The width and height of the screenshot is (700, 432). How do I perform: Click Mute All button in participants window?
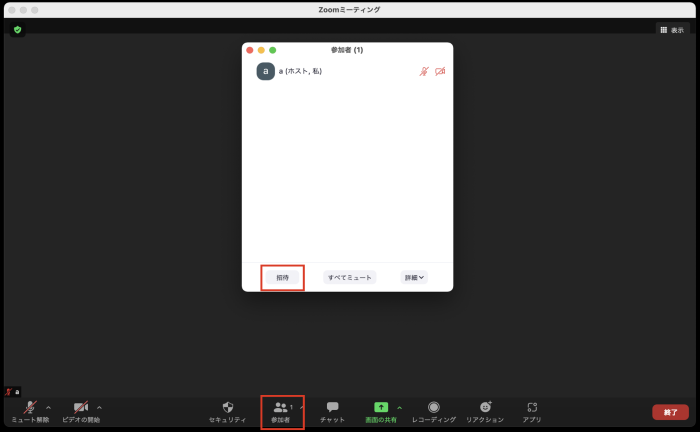tap(350, 278)
